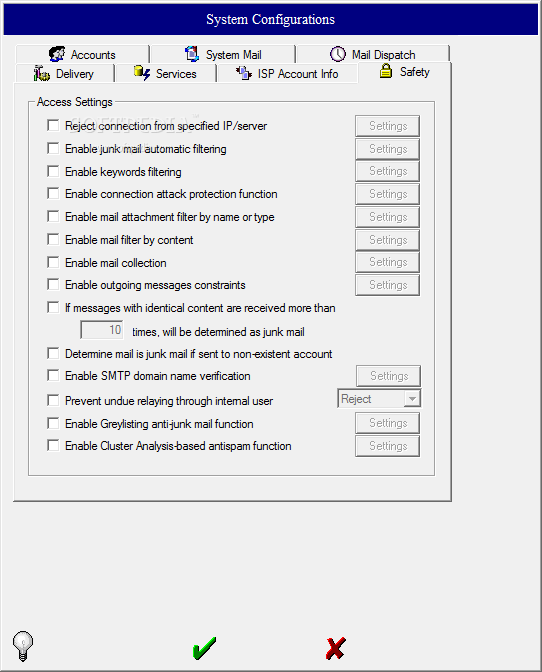The width and height of the screenshot is (542, 672).
Task: Enable mail attachment filter by name or type
Action: pos(53,216)
